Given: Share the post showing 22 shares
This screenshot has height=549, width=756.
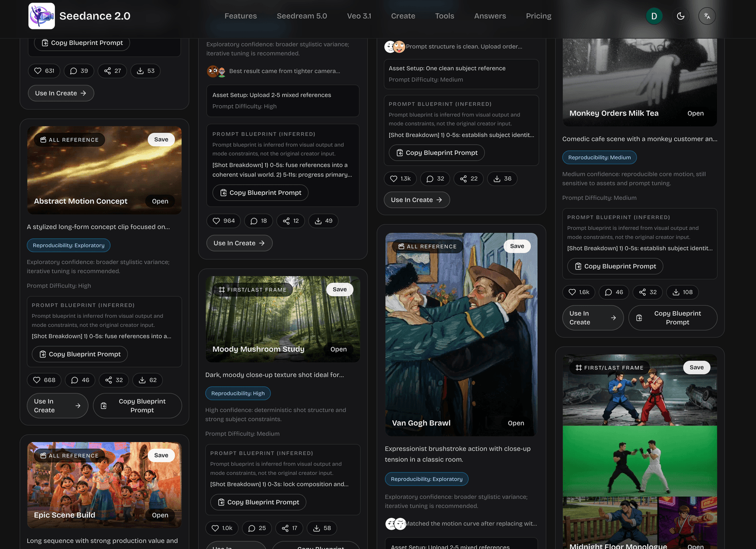Looking at the screenshot, I should [468, 178].
